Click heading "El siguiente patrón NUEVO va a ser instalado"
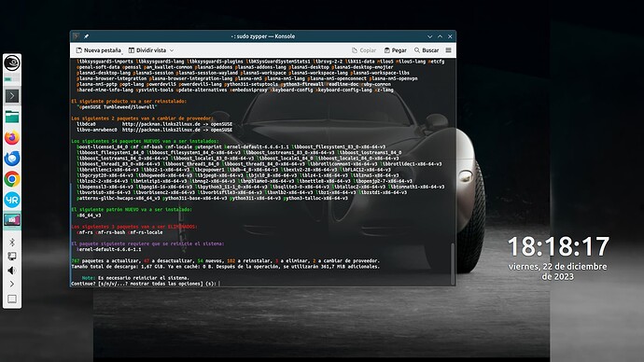 (132, 209)
